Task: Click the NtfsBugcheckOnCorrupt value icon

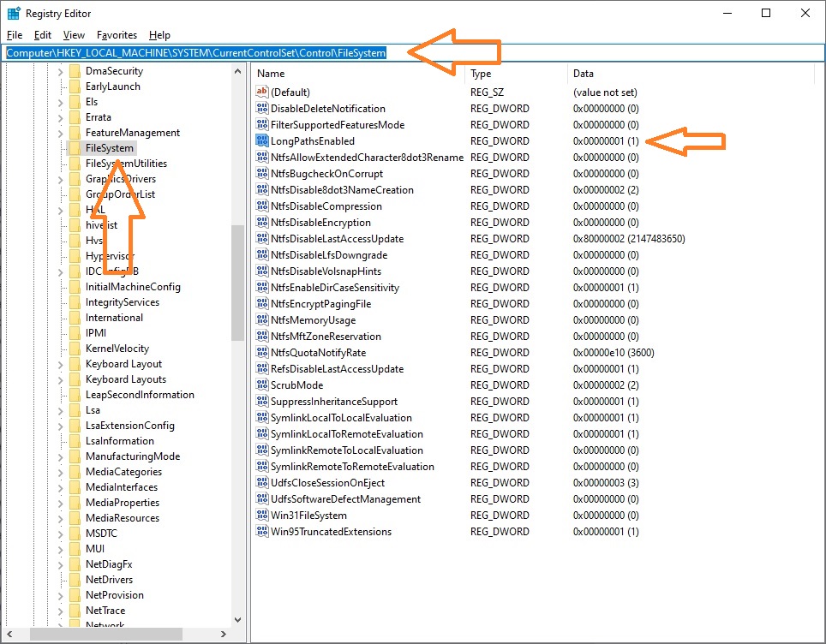Action: click(x=262, y=173)
